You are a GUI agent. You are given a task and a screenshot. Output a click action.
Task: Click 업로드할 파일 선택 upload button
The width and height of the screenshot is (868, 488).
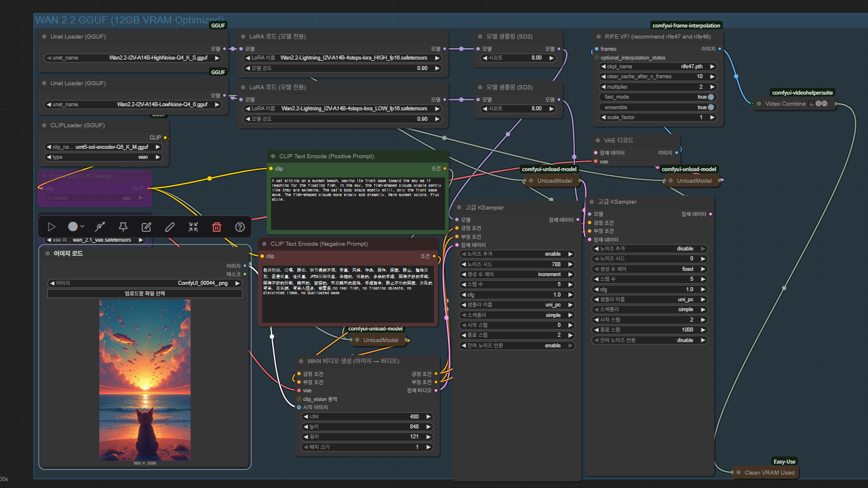pos(145,294)
